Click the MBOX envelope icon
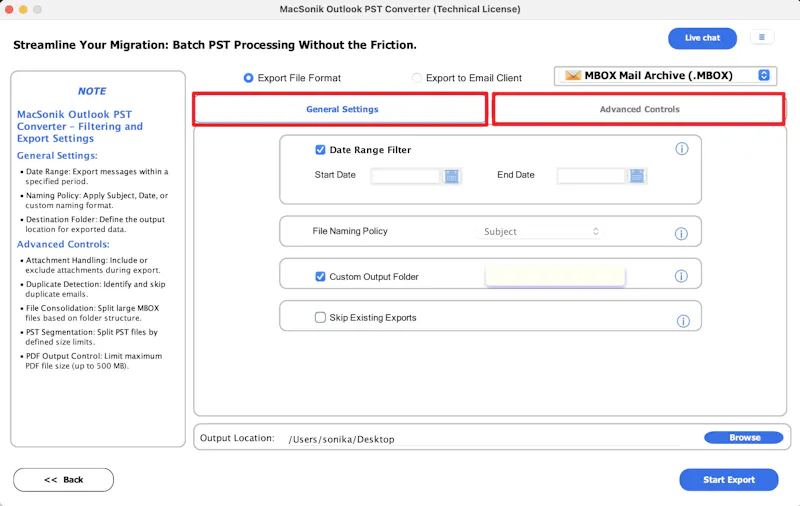Screen dimensions: 800x506 (x=573, y=75)
